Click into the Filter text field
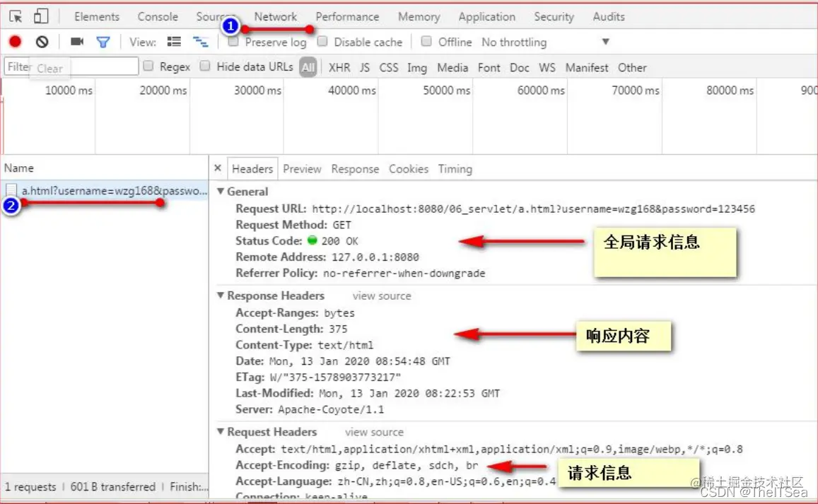This screenshot has height=504, width=818. tap(71, 66)
